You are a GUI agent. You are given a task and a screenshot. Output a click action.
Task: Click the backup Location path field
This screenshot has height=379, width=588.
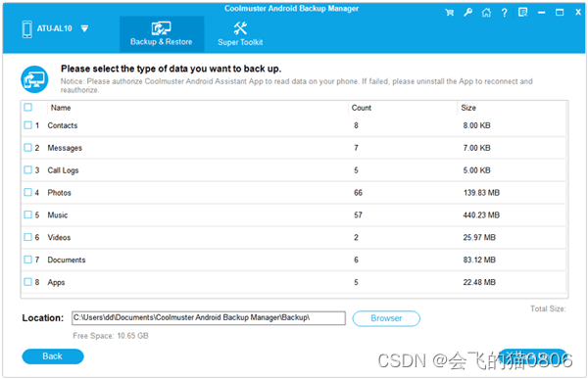(x=209, y=318)
